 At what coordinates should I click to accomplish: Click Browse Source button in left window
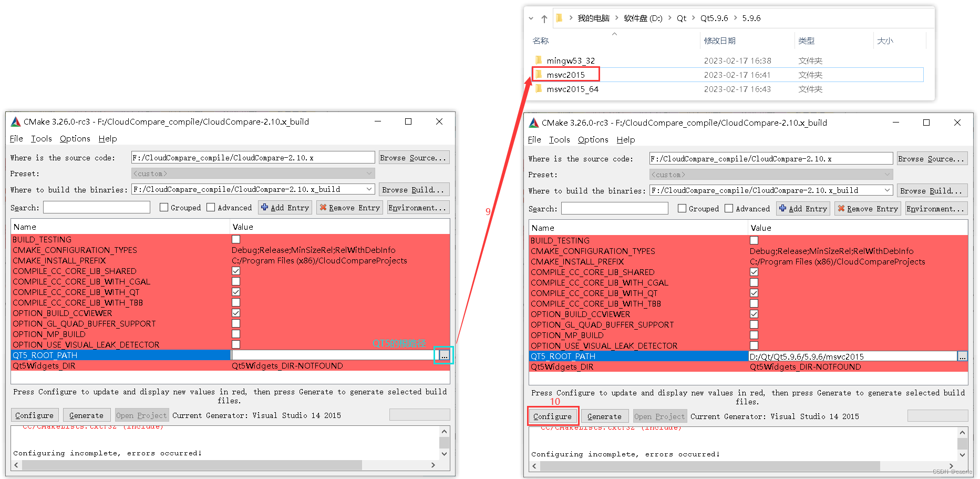pyautogui.click(x=414, y=158)
